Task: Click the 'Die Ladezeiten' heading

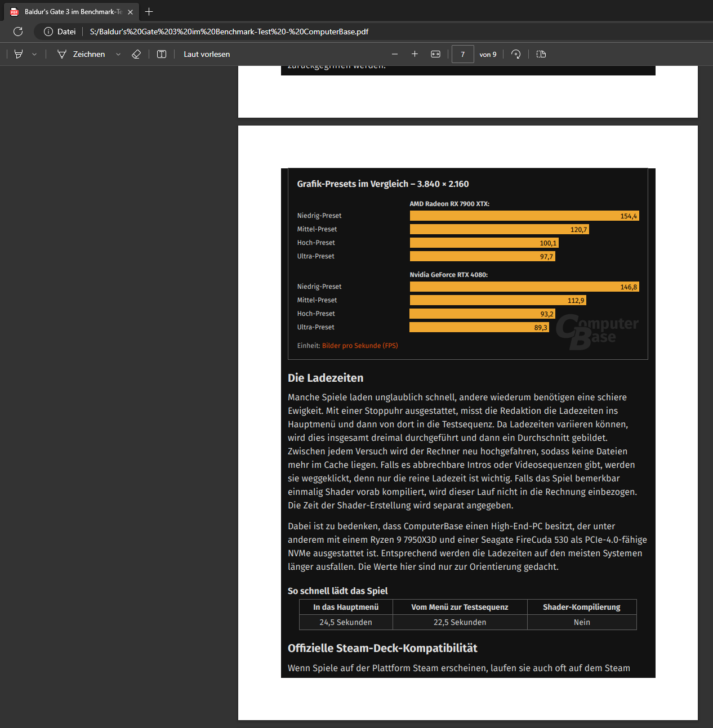Action: pos(326,378)
